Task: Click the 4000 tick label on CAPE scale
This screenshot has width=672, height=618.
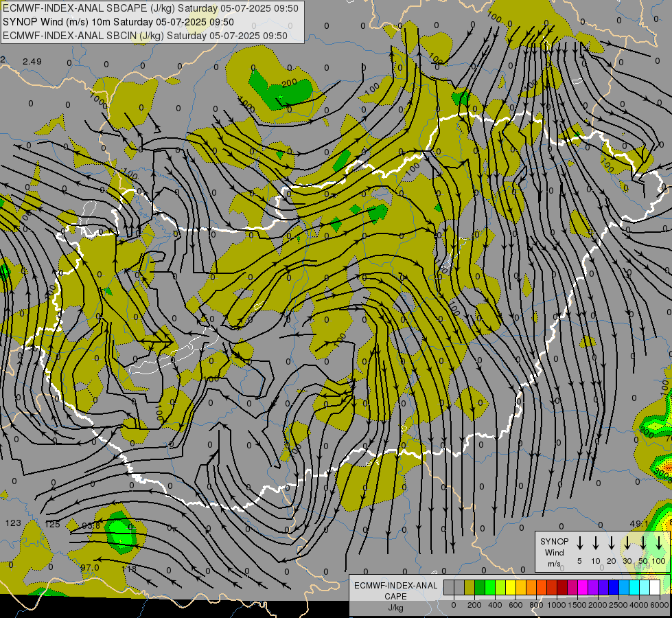Action: click(639, 605)
